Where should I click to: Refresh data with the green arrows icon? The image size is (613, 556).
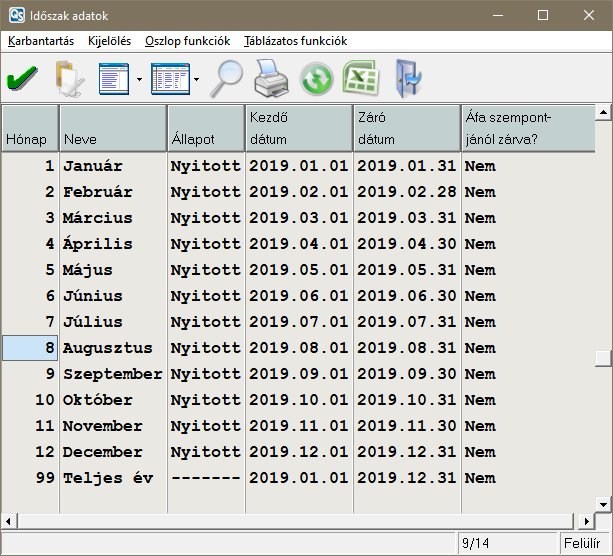[x=316, y=78]
